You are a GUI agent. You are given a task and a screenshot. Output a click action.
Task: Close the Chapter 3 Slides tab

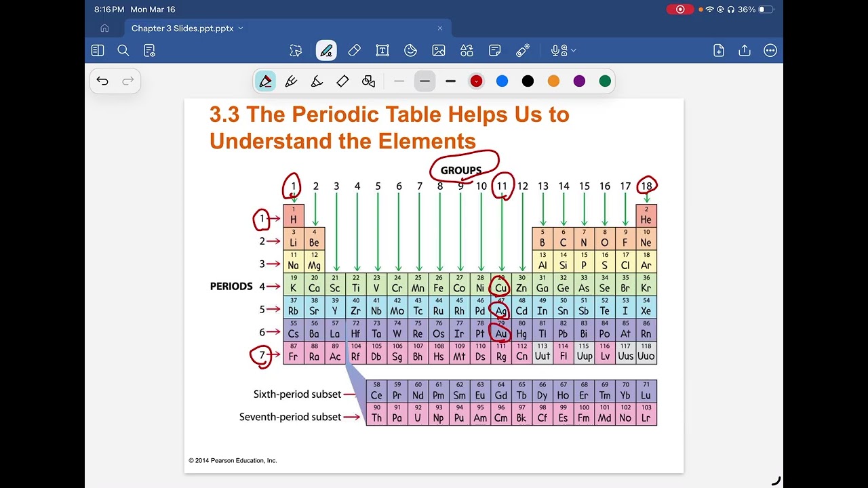(x=439, y=28)
